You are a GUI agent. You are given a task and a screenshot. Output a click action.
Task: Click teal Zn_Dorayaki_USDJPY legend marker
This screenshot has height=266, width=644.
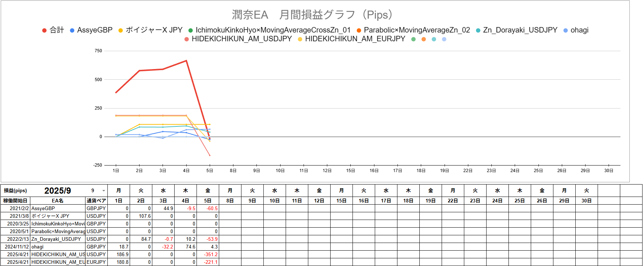click(x=478, y=30)
